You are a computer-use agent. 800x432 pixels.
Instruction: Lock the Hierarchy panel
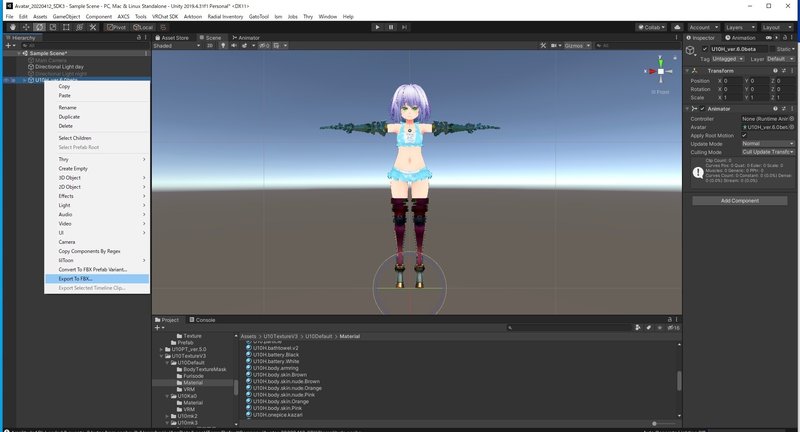pos(139,37)
